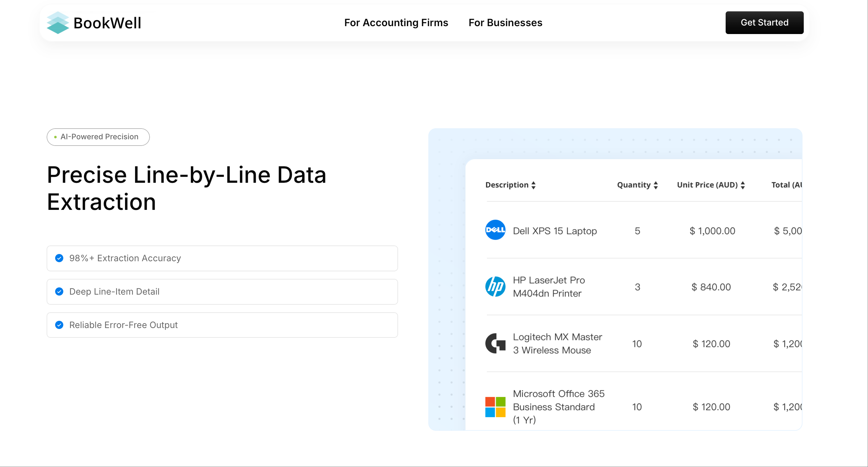Click HP LaserJet Pro M404dn Printer description
Viewport: 868px width, 467px height.
[x=549, y=287]
